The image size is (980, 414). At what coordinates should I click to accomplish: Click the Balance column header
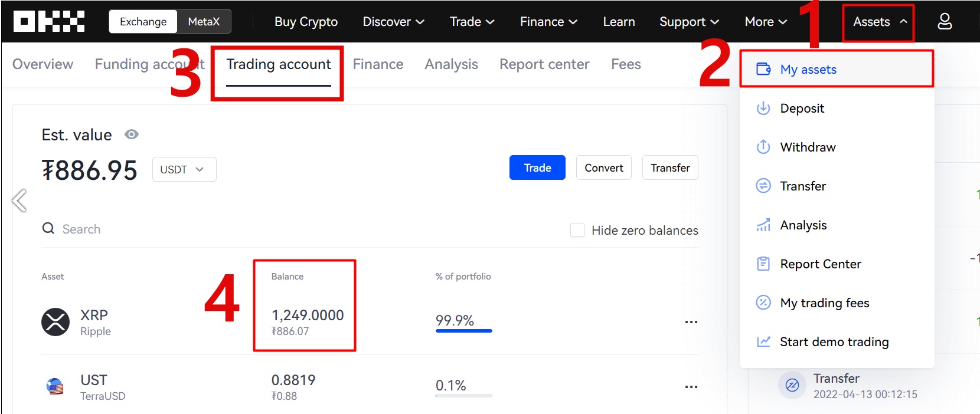point(288,276)
